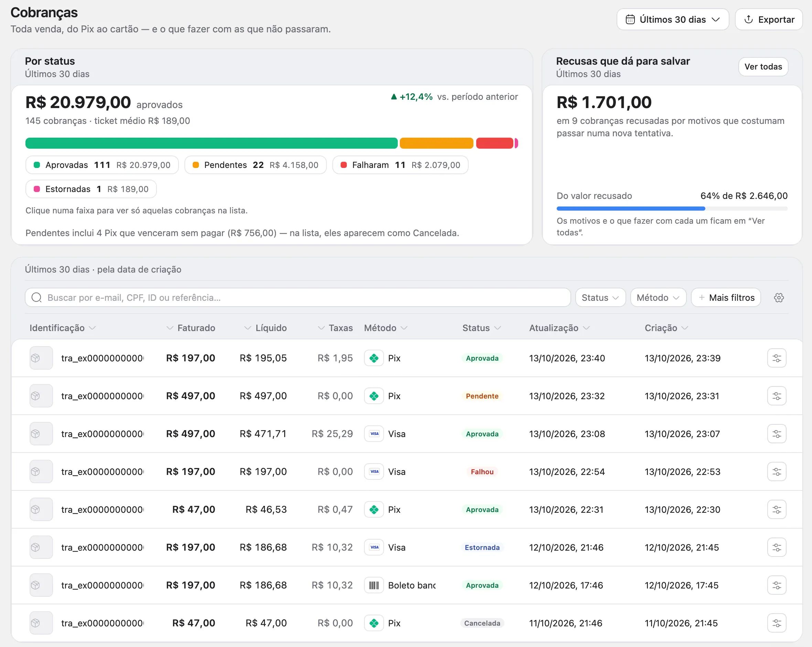Click the Pendente status badge
This screenshot has width=812, height=647.
tap(482, 396)
